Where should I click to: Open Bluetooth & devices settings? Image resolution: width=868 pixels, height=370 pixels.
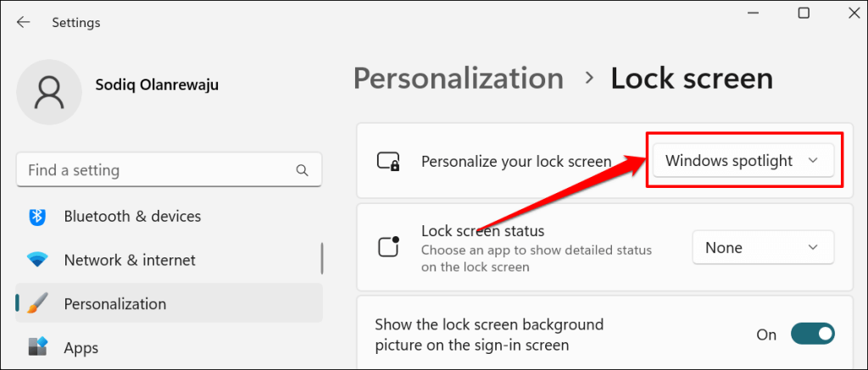click(x=132, y=216)
